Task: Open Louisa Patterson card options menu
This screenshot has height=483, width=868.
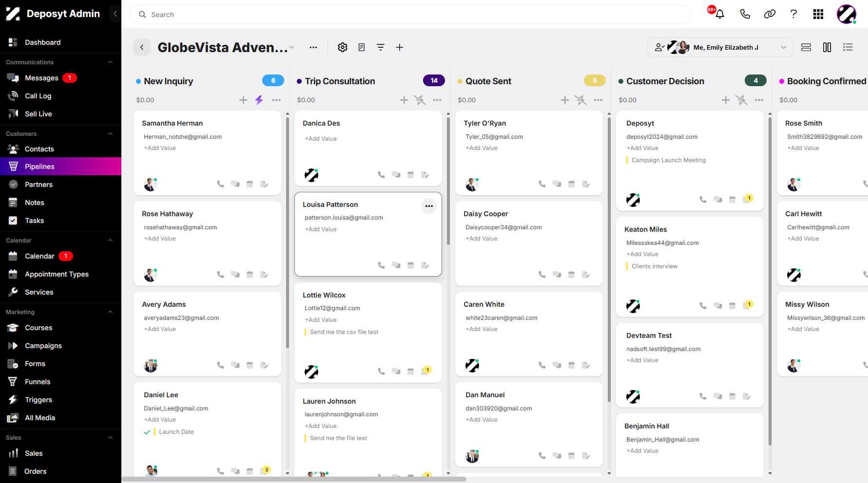Action: tap(429, 206)
